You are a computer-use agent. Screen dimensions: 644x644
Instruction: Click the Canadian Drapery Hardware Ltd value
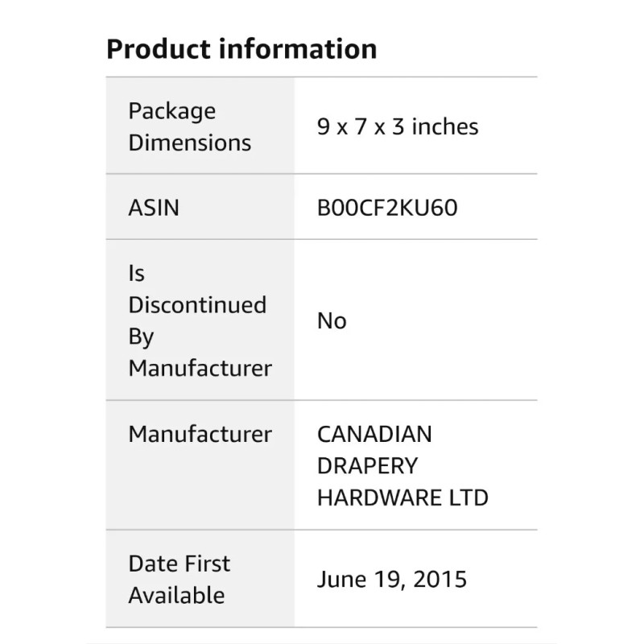click(402, 465)
